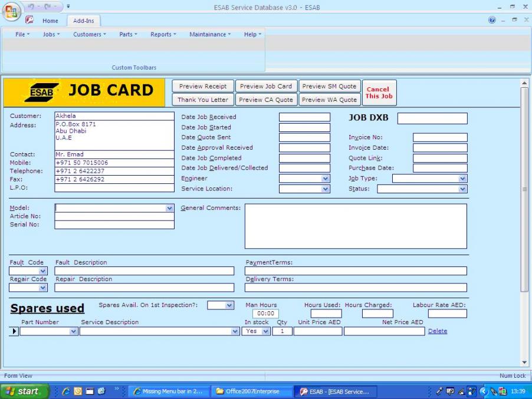Open the Help menu in custom toolbar
The image size is (532, 399).
(x=252, y=34)
